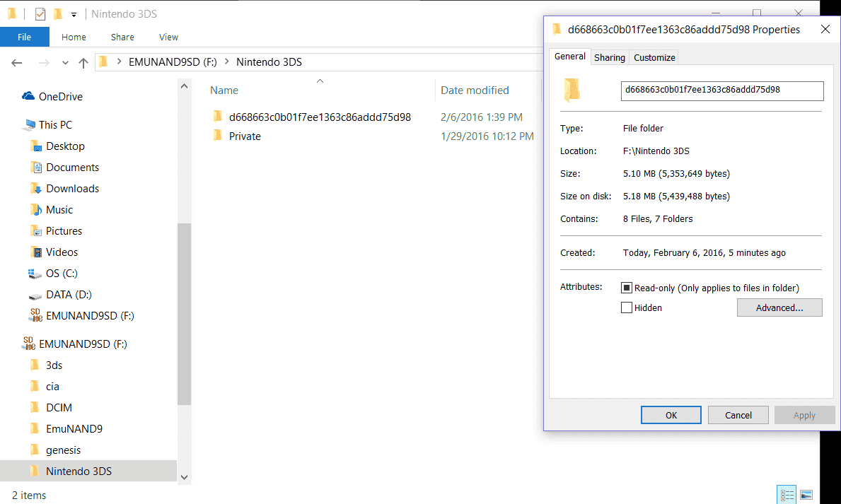Click the OneDrive cloud icon
841x504 pixels.
click(x=28, y=96)
